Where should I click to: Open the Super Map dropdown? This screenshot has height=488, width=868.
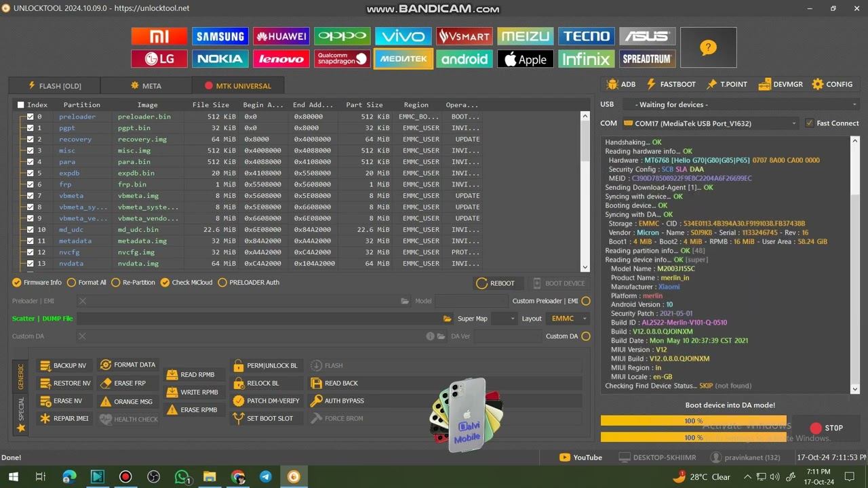504,319
